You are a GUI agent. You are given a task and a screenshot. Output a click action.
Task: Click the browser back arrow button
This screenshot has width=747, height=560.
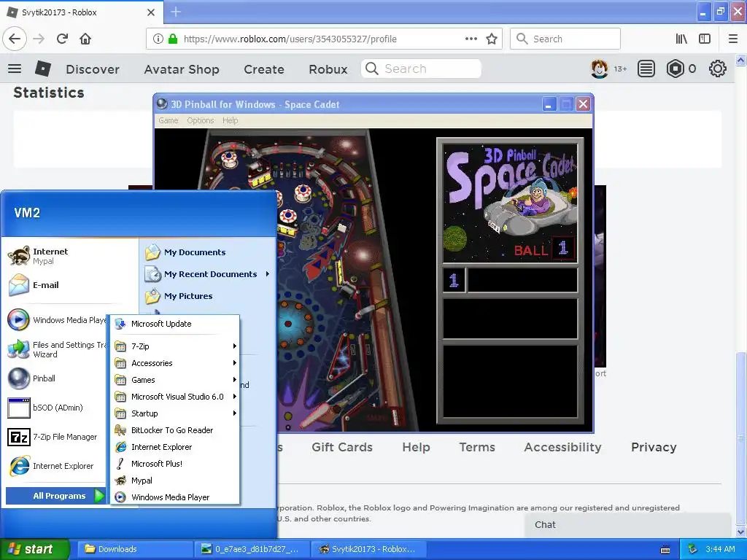15,39
